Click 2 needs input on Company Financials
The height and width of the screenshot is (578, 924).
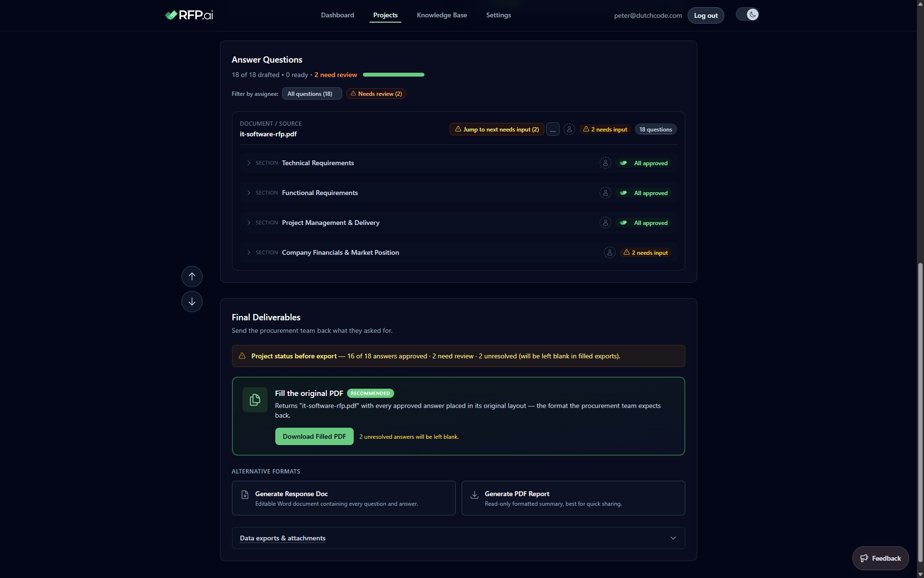tap(646, 252)
